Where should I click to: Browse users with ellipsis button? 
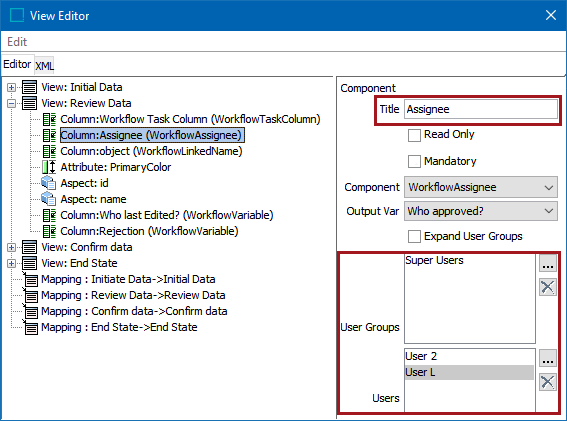(x=547, y=358)
